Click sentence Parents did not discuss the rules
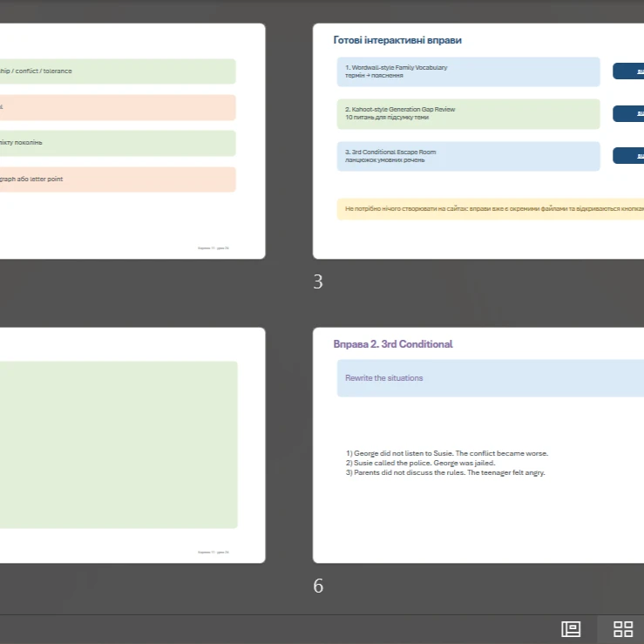The image size is (644, 644). tap(445, 472)
